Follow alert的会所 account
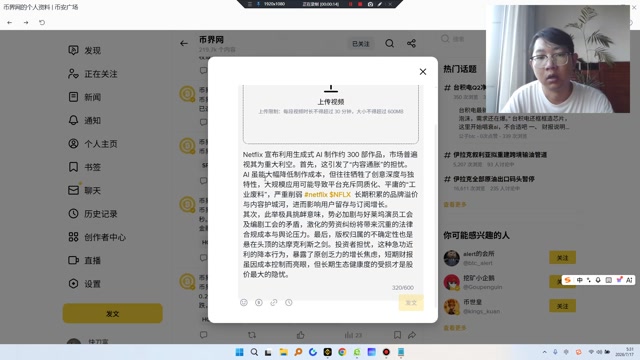The height and width of the screenshot is (360, 640). pyautogui.click(x=562, y=258)
